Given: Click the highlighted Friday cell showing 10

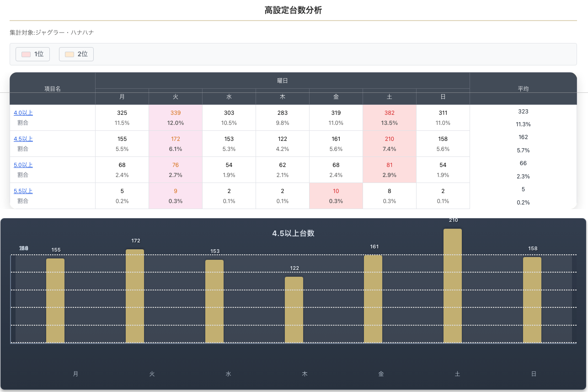Looking at the screenshot, I should point(336,196).
